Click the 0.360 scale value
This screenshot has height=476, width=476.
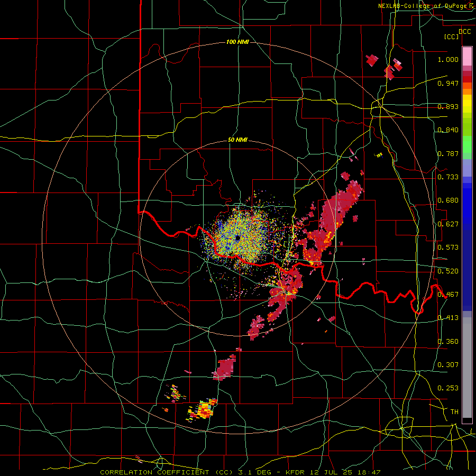click(x=448, y=342)
